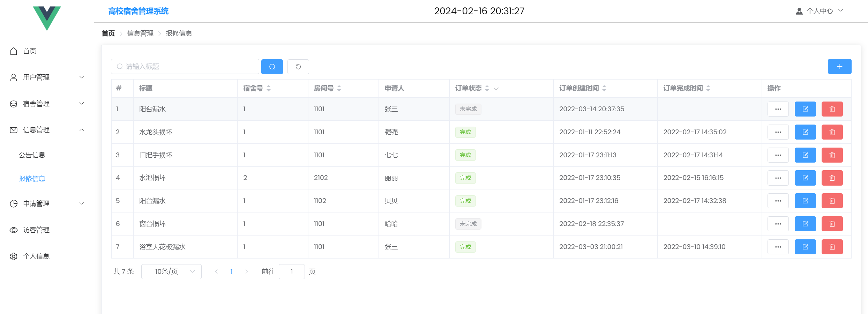Select 报修信息 submenu item

click(32, 179)
